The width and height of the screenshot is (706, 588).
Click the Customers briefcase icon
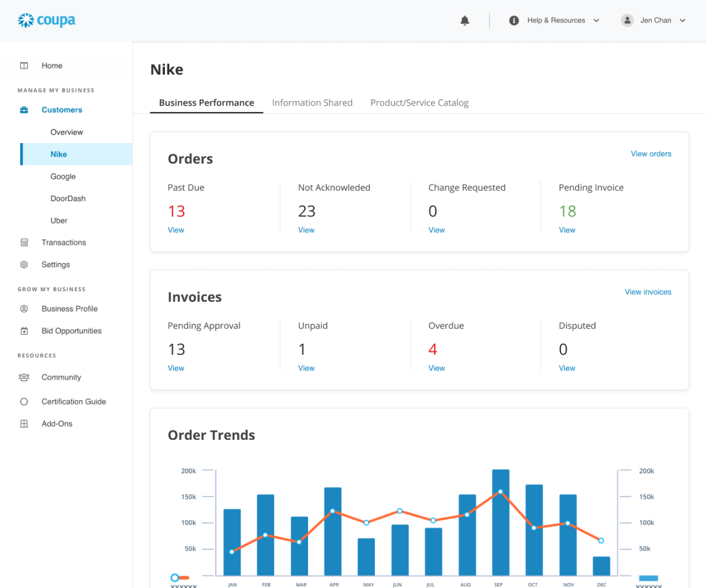coord(24,110)
